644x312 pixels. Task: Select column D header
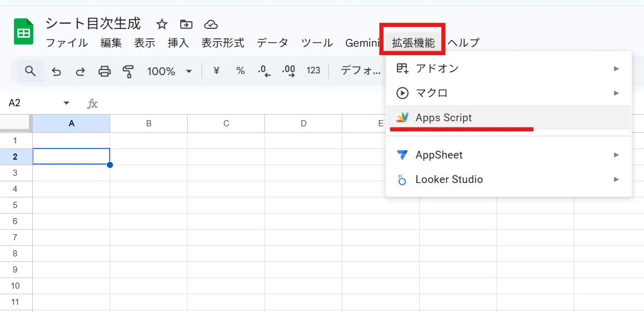pos(303,123)
